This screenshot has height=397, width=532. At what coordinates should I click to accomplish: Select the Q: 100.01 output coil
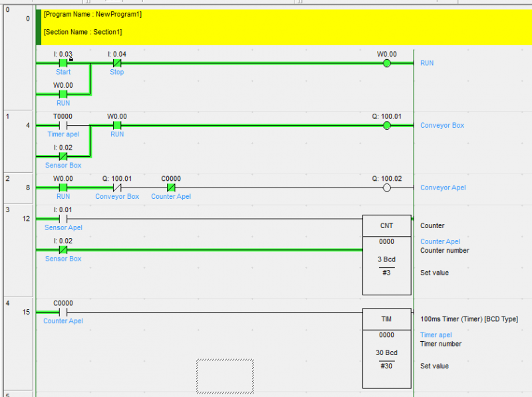[x=387, y=126]
